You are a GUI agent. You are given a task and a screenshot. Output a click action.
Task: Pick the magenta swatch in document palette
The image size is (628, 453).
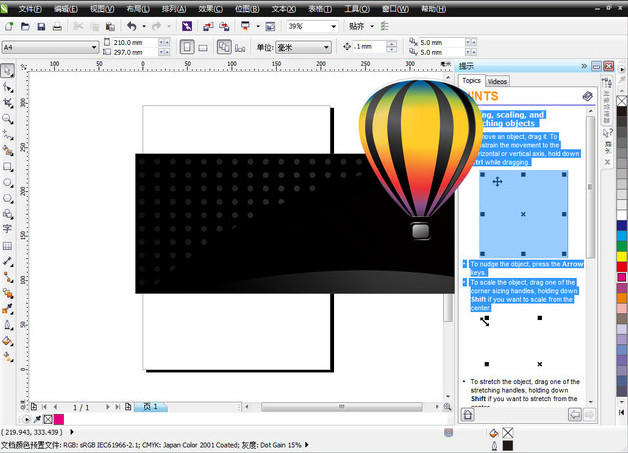click(x=58, y=419)
